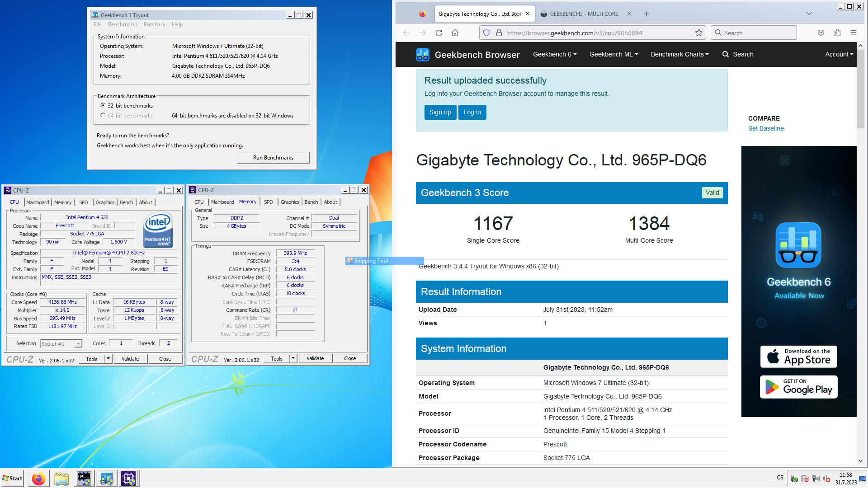
Task: Click the Run Benchmarks button
Action: tap(273, 158)
